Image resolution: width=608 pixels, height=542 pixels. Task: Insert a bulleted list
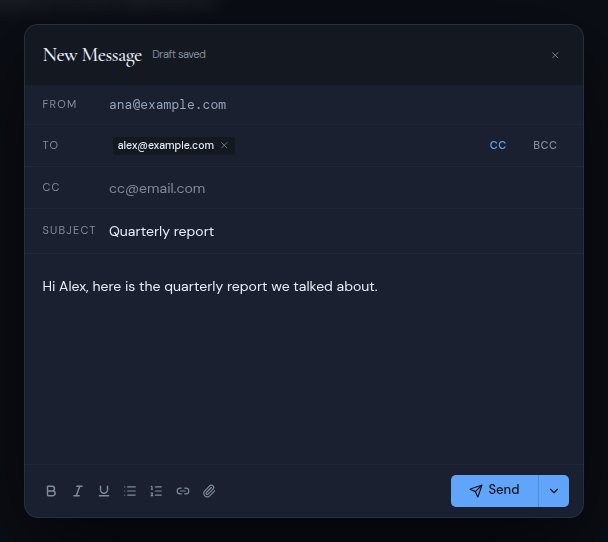[x=130, y=491]
